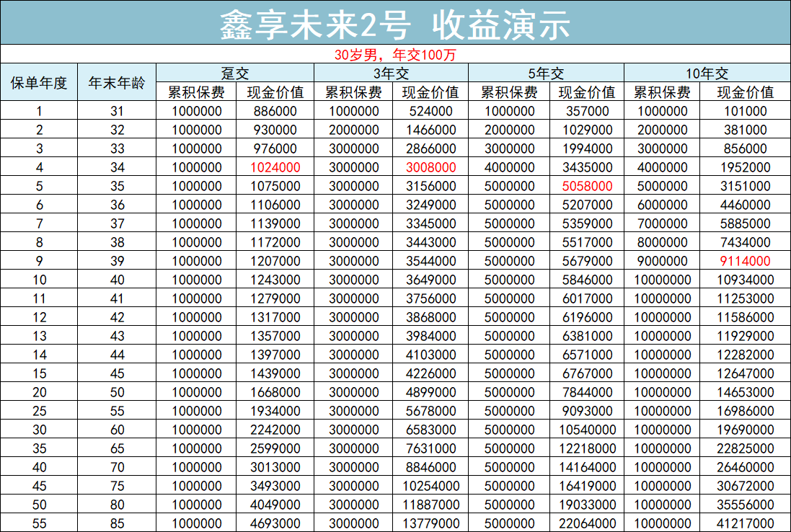
Task: Select the cell with 14653000
Action: pos(745,392)
